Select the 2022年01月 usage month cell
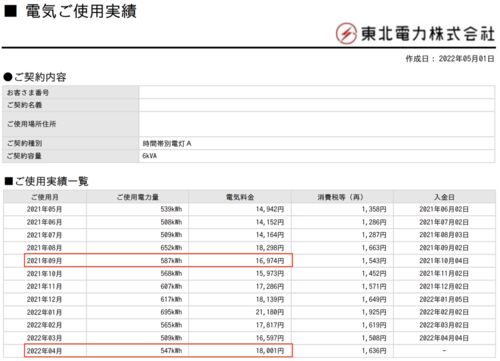500x361 pixels. pyautogui.click(x=44, y=312)
